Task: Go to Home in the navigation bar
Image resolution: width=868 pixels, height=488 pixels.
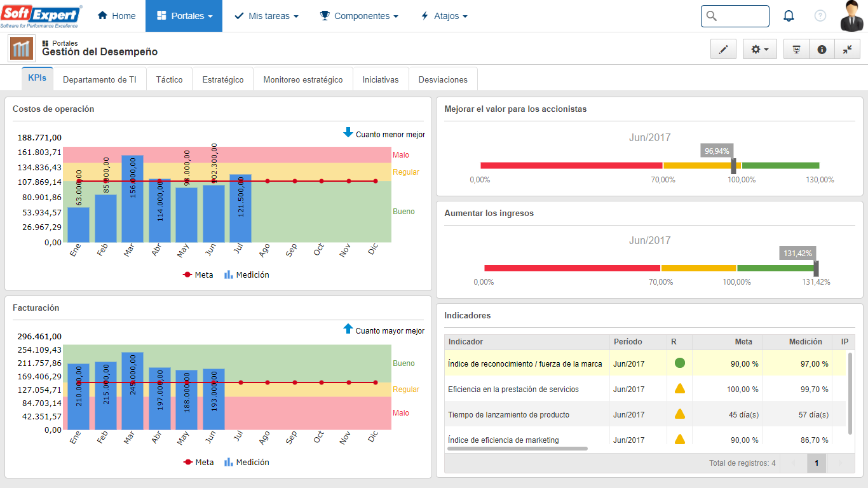Action: click(116, 16)
